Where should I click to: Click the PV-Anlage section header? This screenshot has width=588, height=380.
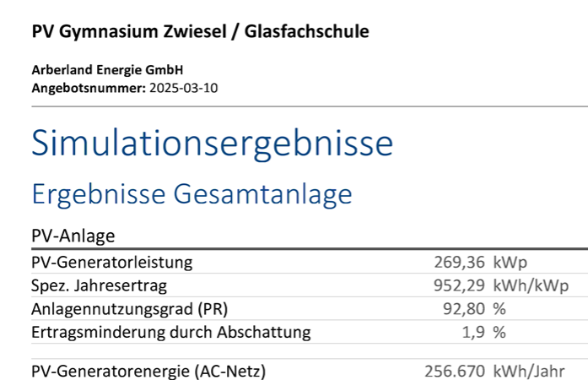coord(73,236)
